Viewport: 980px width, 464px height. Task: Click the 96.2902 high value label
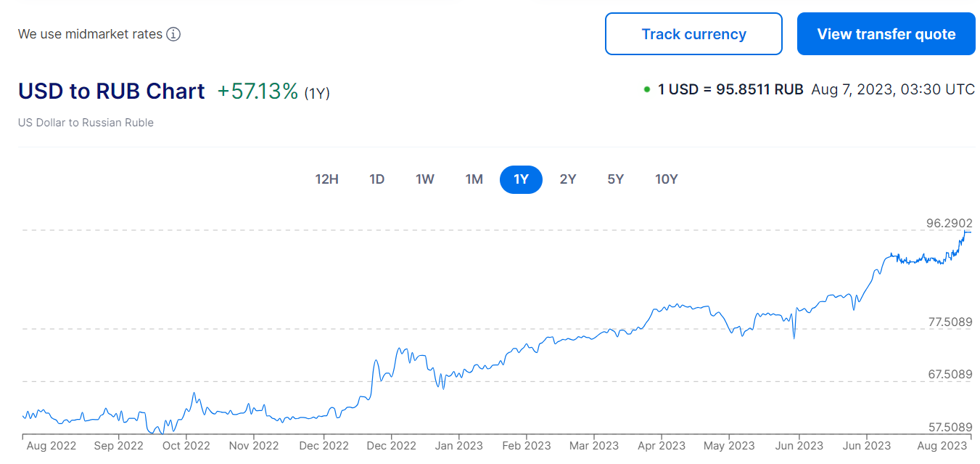(949, 223)
